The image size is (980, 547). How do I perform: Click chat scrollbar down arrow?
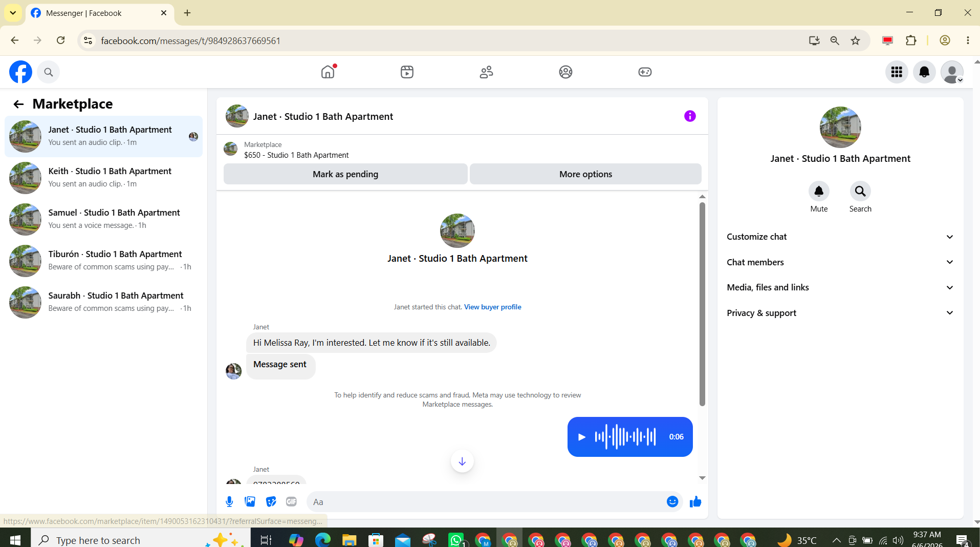tap(702, 478)
